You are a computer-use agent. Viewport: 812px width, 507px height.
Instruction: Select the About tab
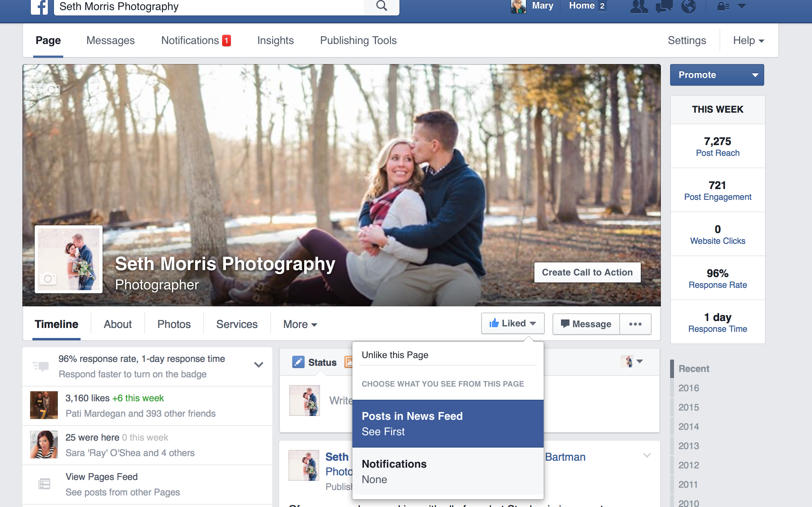tap(118, 324)
